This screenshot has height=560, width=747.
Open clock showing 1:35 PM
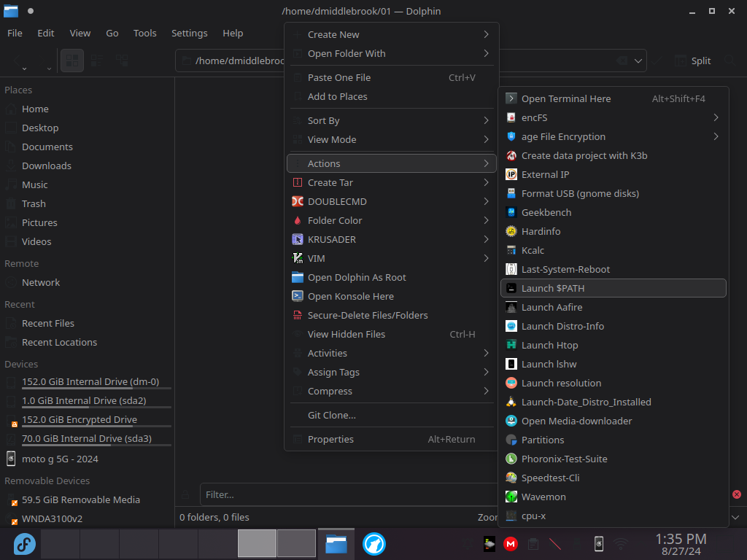pyautogui.click(x=681, y=544)
